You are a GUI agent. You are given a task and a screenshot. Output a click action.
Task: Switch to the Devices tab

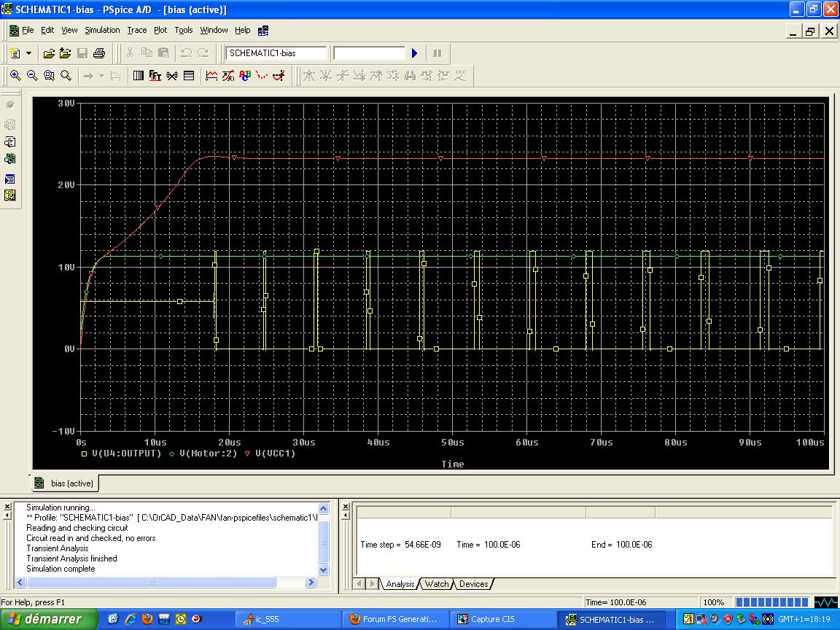click(473, 584)
